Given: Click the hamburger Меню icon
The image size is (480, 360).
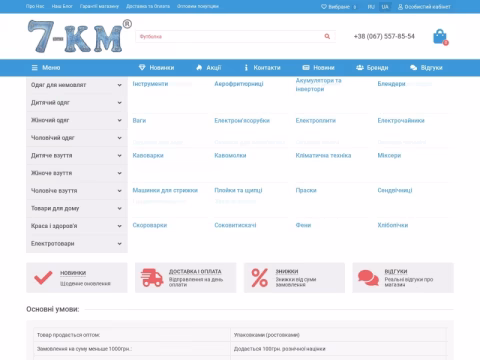Looking at the screenshot, I should pos(35,68).
